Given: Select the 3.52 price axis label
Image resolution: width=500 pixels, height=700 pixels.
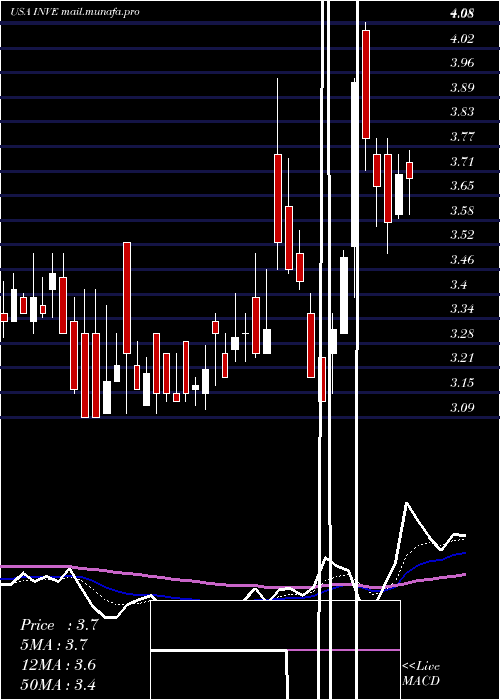Looking at the screenshot, I should (x=462, y=235).
